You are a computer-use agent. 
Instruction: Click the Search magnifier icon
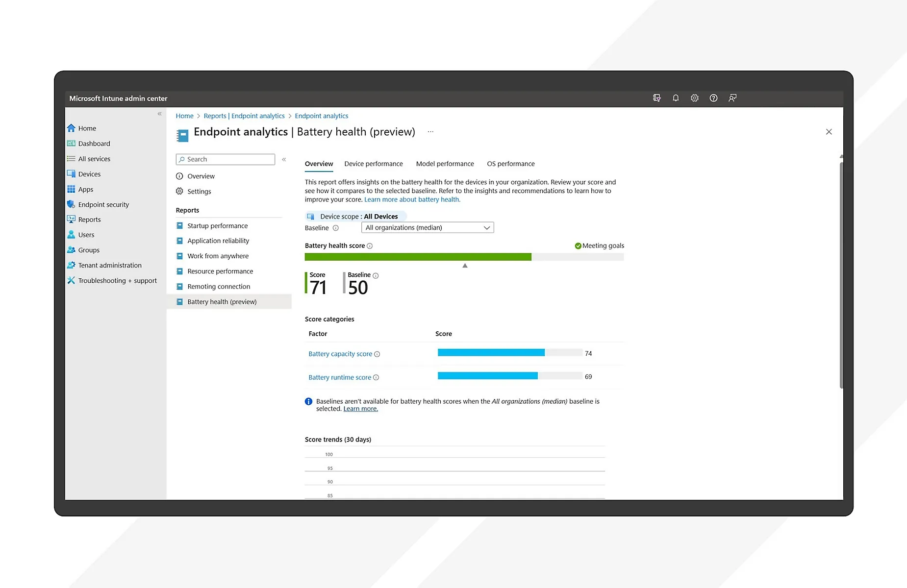pyautogui.click(x=182, y=159)
